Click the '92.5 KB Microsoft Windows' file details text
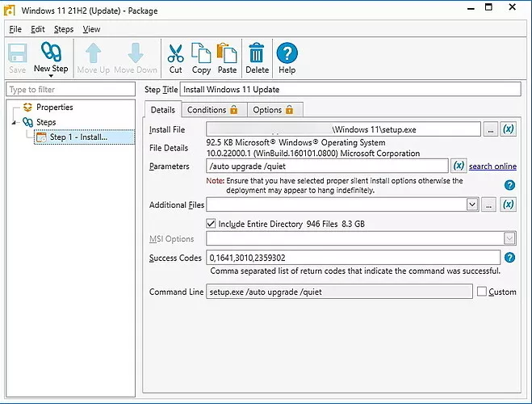Screen dimensions: 532x404 (295, 142)
